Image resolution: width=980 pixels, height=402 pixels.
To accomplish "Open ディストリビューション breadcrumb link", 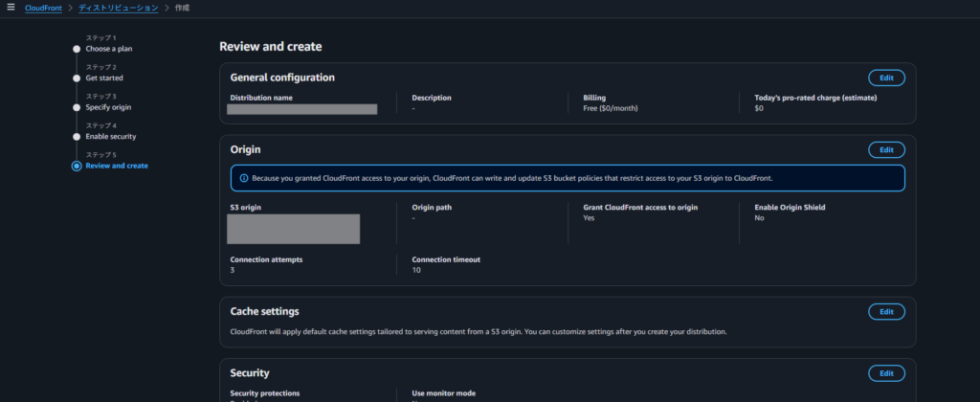I will (118, 8).
